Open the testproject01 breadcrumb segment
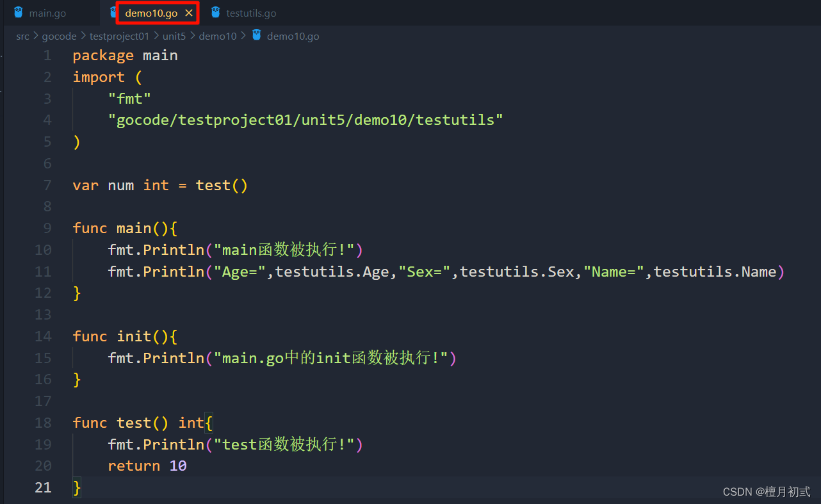Viewport: 821px width, 504px height. click(119, 37)
